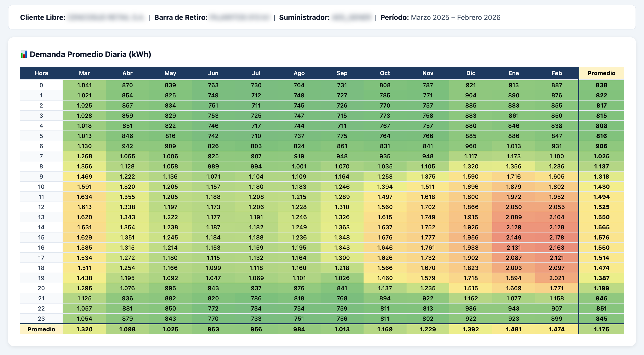Select hour 0 row label
Image resolution: width=644 pixels, height=355 pixels.
click(x=42, y=85)
